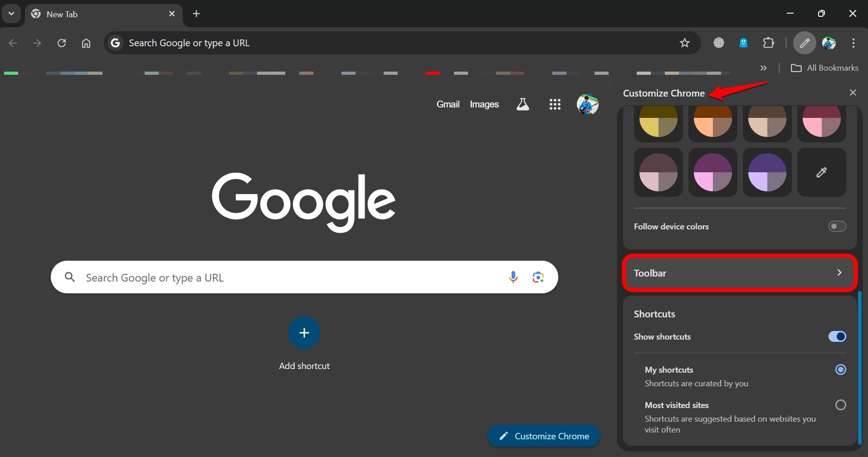Select the Most visited sites option
868x457 pixels.
pyautogui.click(x=841, y=405)
